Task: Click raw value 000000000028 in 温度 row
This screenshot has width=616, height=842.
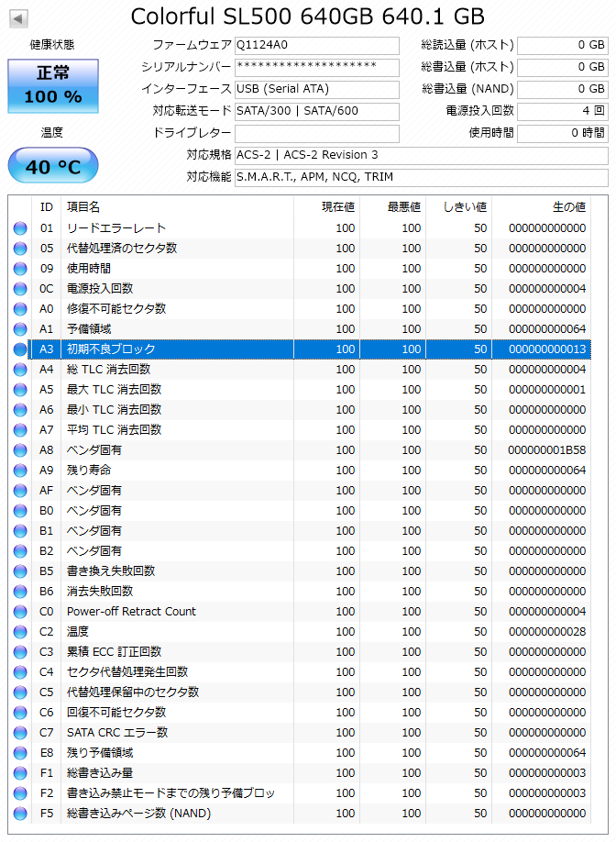Action: click(546, 631)
